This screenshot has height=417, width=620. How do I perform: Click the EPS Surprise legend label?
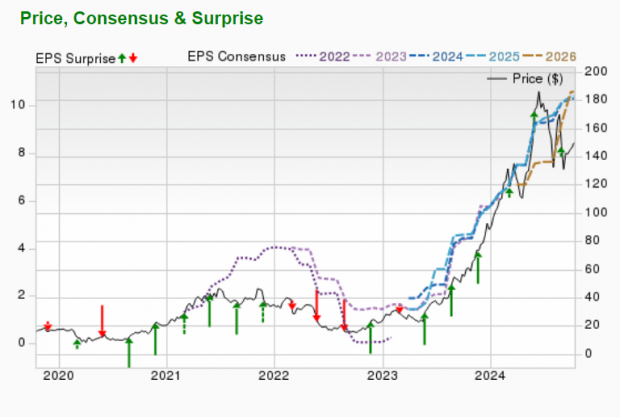pos(76,58)
